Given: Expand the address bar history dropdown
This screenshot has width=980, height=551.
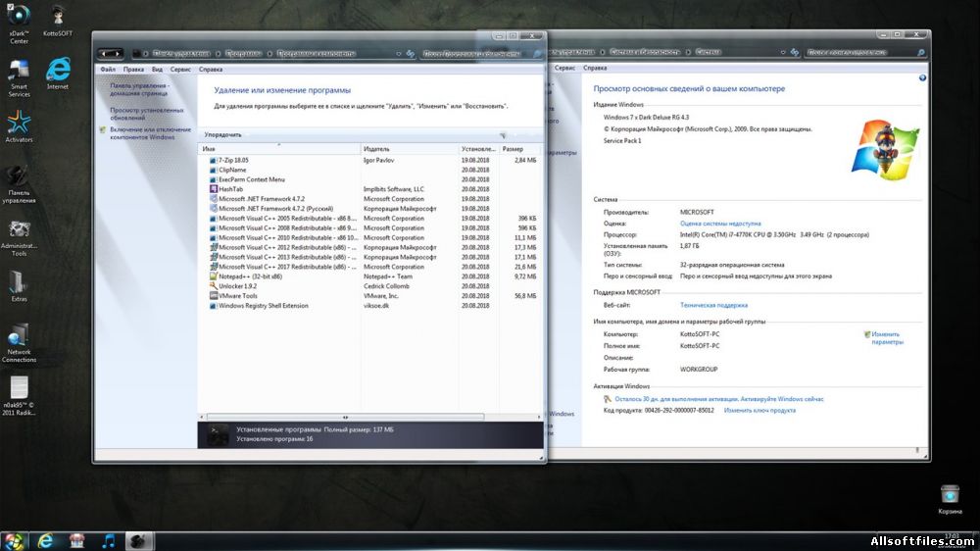Looking at the screenshot, I should point(399,54).
